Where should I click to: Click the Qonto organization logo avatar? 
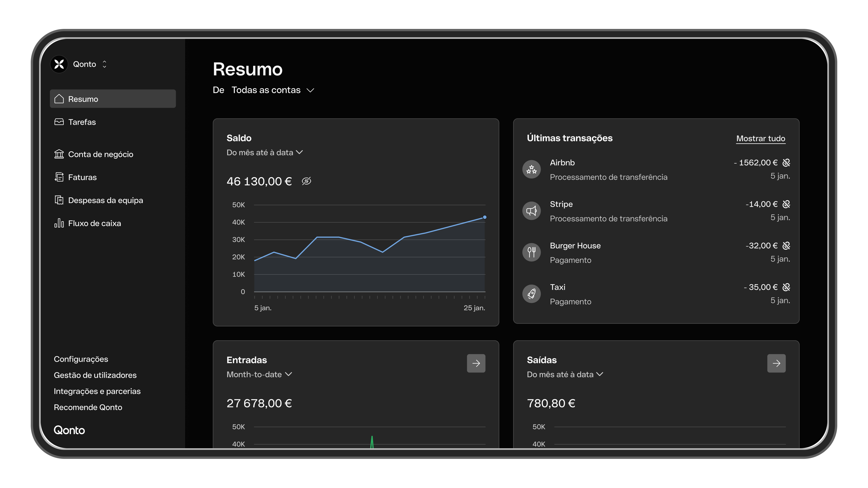coord(59,64)
